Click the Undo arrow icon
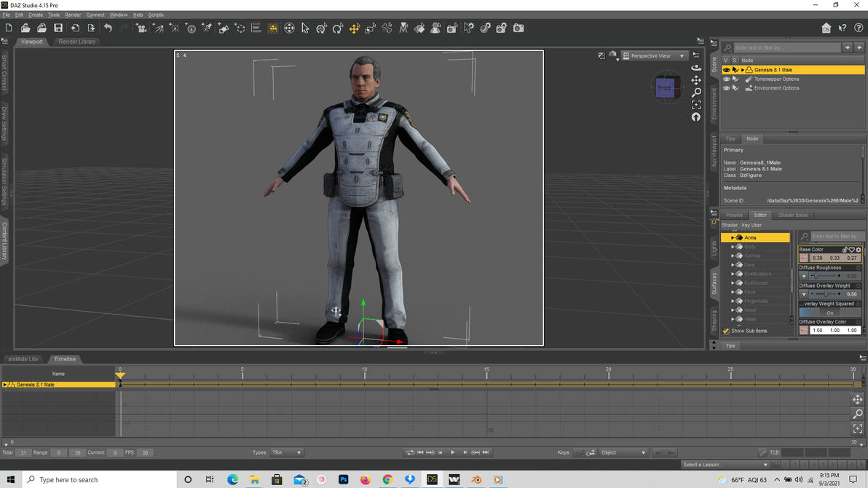Image resolution: width=868 pixels, height=488 pixels. click(x=108, y=28)
